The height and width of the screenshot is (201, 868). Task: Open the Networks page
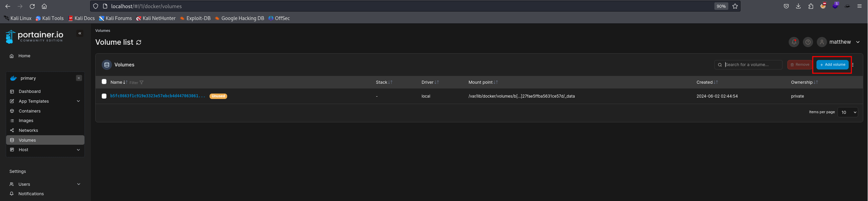pos(45,130)
